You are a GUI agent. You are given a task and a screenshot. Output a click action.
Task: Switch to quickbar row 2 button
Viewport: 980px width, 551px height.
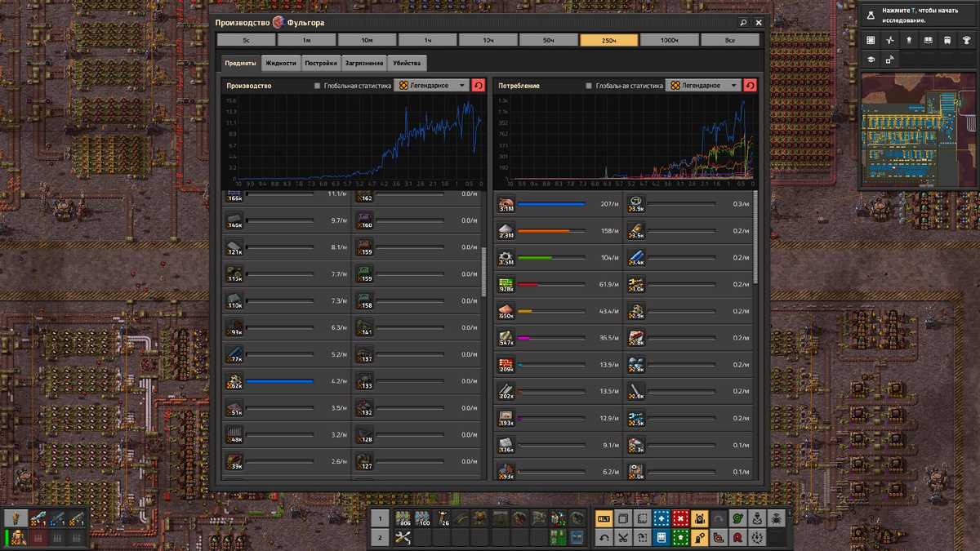point(381,537)
